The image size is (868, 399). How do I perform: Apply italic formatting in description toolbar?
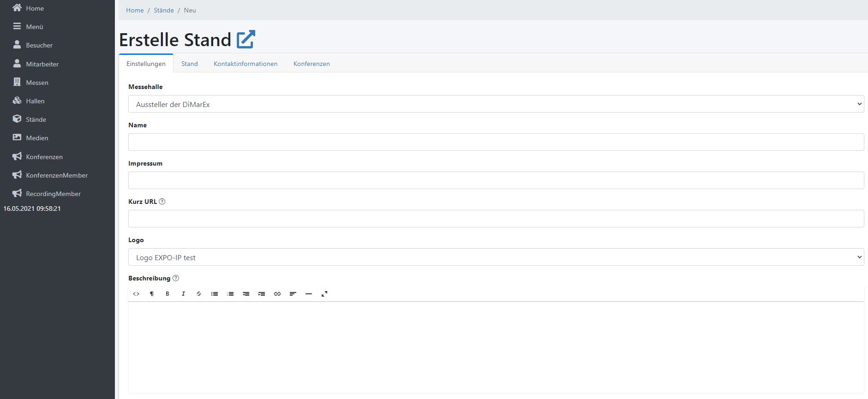183,294
